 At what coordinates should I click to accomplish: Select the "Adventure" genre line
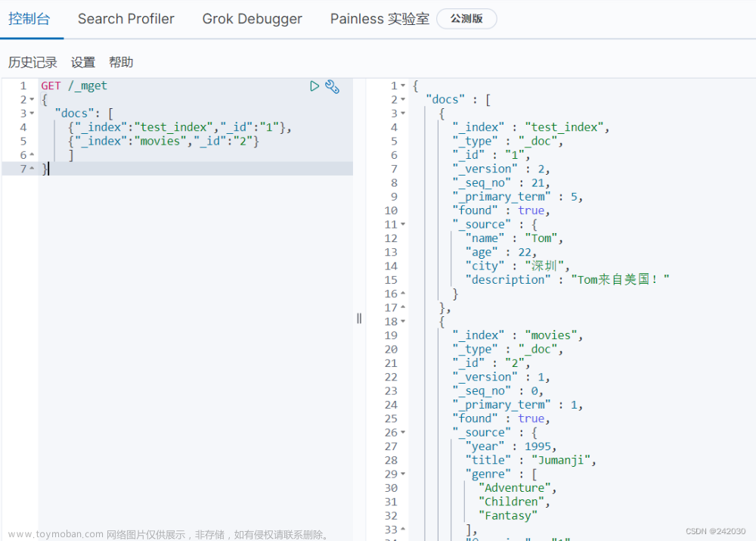(518, 488)
